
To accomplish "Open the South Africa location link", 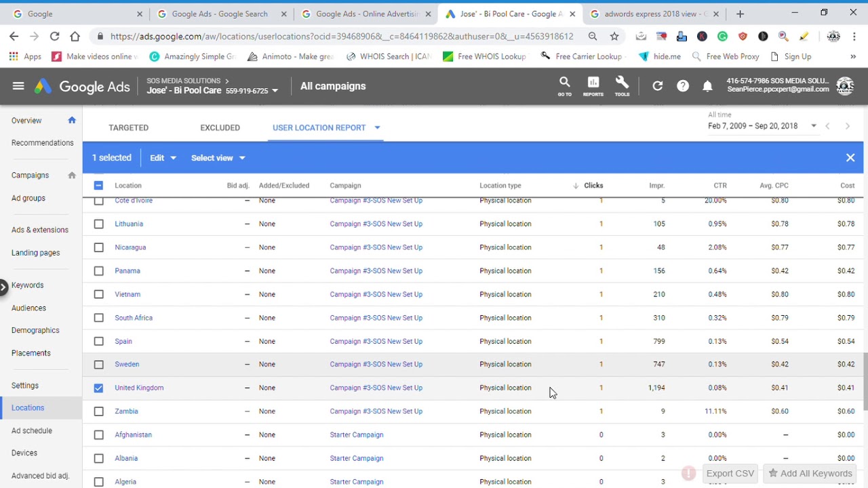I will click(x=134, y=318).
